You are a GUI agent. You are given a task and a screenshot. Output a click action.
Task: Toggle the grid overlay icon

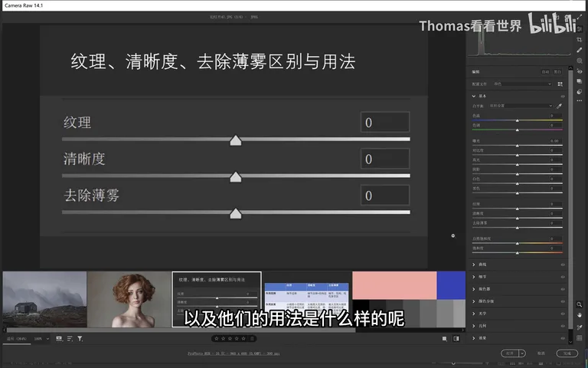580,337
